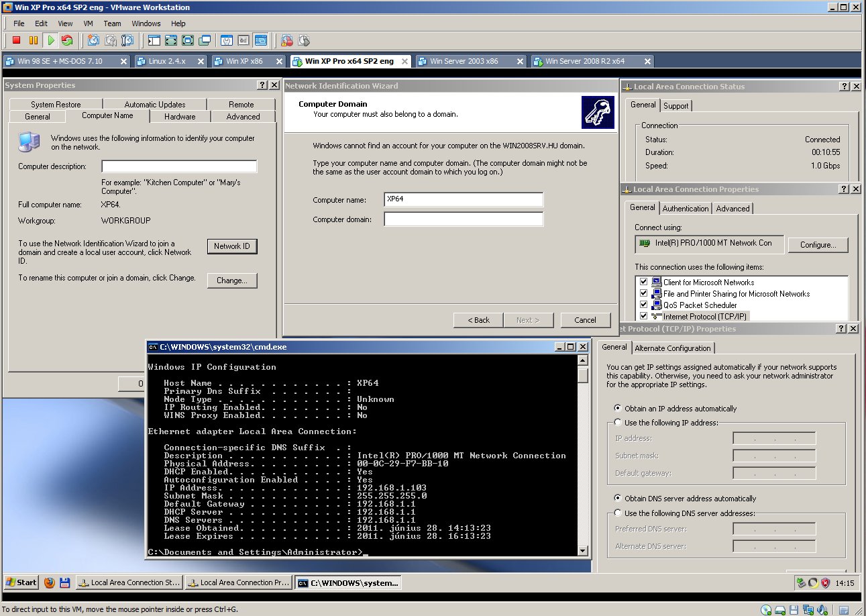Click the Replay recording toolbar icon

303,40
